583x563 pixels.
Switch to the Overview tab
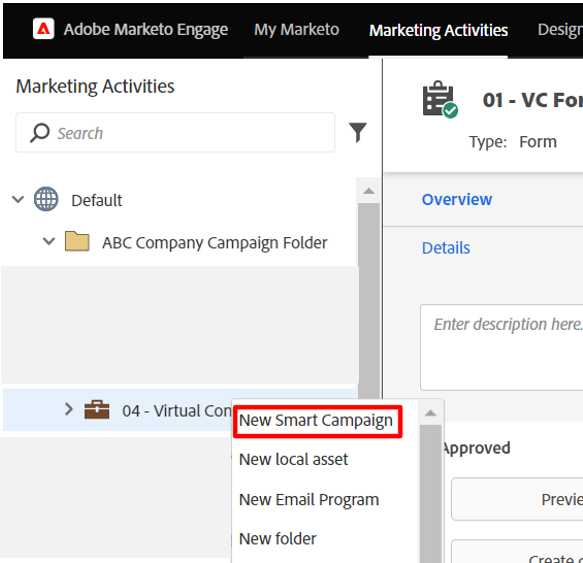(457, 200)
